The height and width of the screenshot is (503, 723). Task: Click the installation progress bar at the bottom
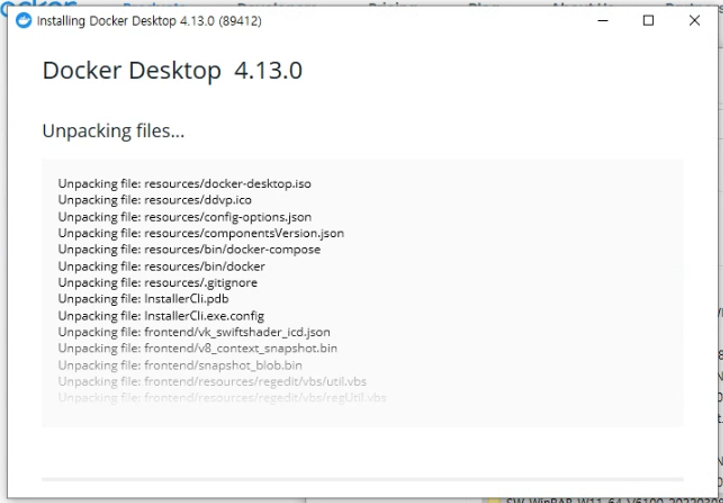(x=362, y=479)
